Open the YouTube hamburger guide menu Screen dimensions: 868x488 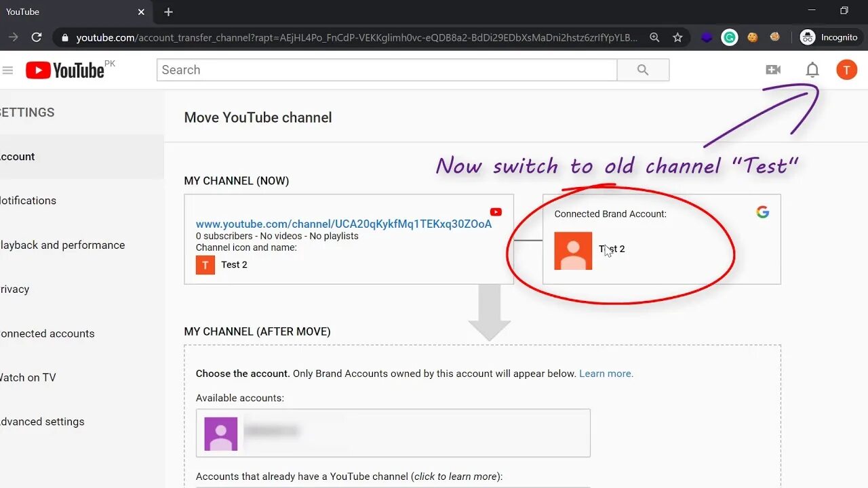coord(7,70)
